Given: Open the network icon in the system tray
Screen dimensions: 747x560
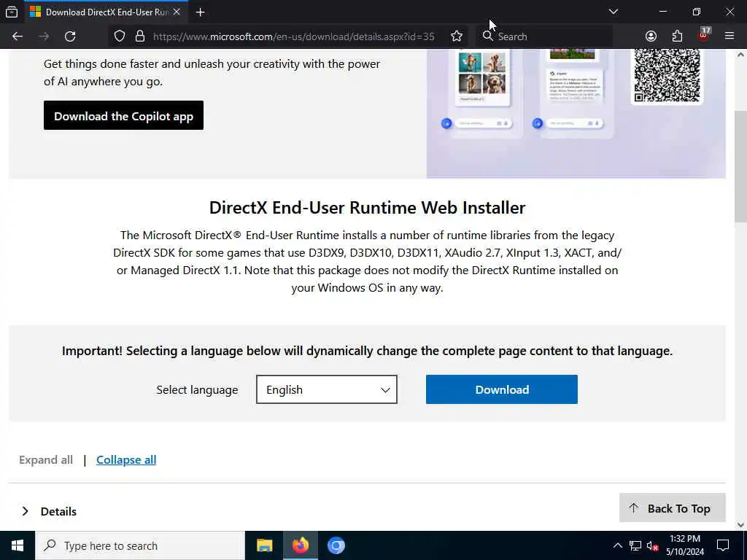Looking at the screenshot, I should (x=635, y=545).
